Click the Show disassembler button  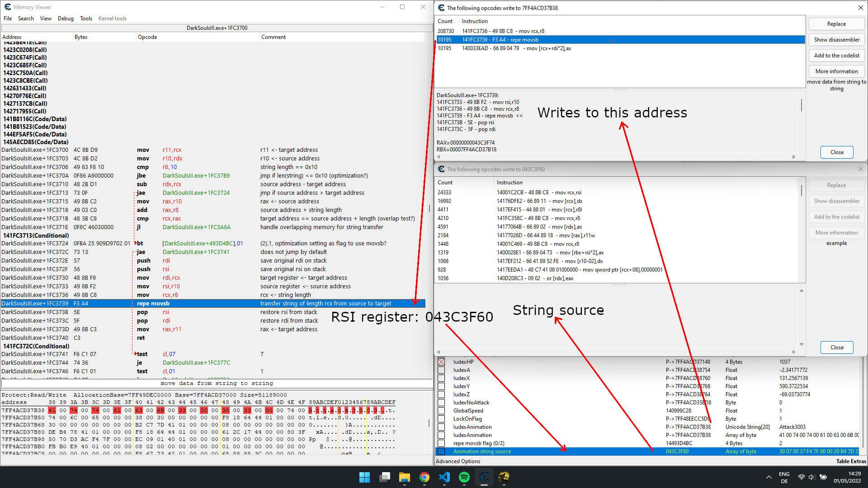[x=836, y=40]
